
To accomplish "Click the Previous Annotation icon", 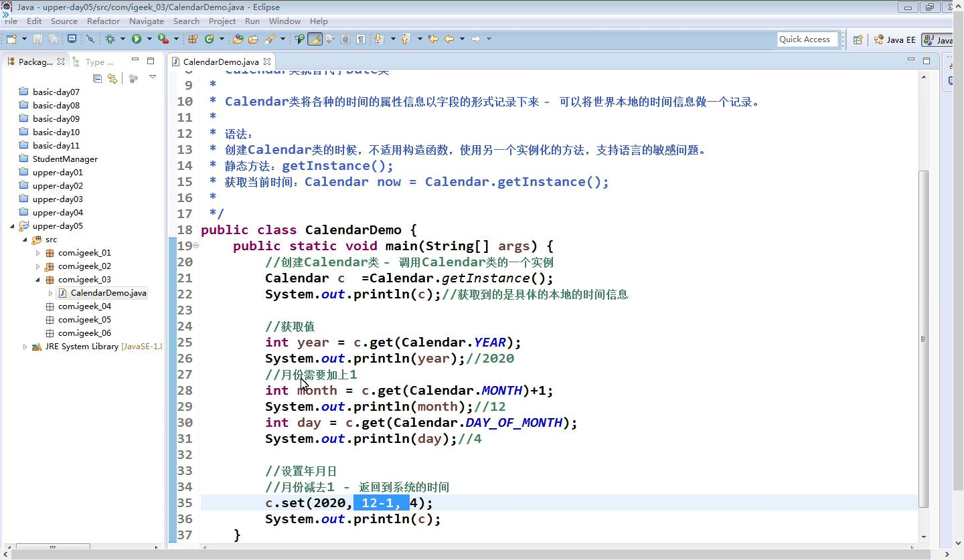I will point(405,39).
